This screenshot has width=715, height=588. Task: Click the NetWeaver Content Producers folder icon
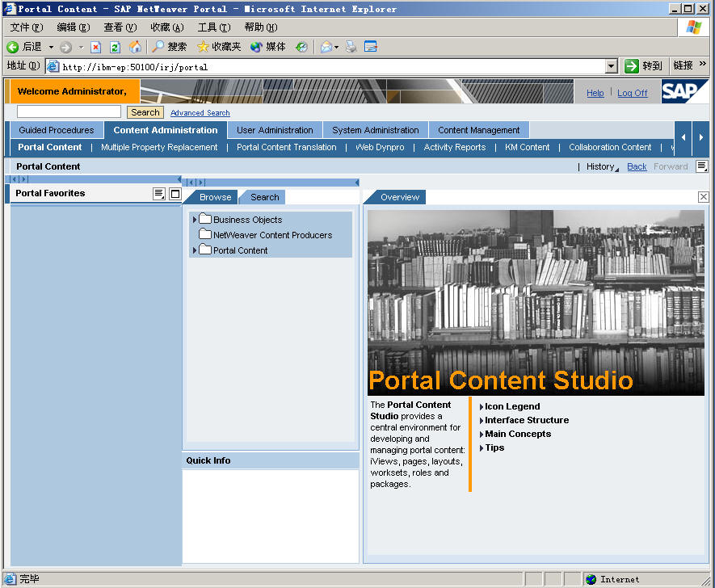pyautogui.click(x=205, y=234)
